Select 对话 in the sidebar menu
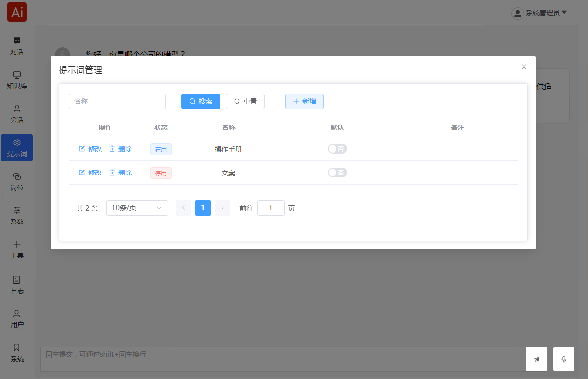Screen dimensions: 588x379 (17, 46)
